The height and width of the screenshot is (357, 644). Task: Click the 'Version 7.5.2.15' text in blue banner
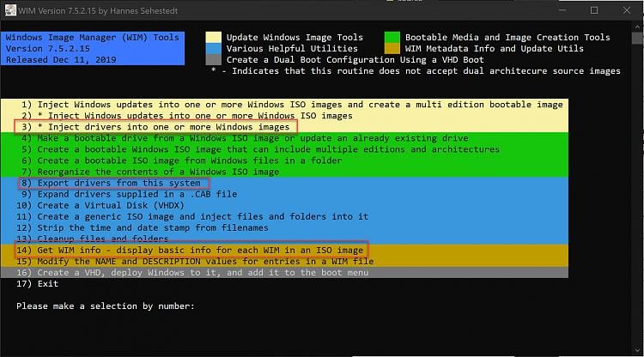[x=47, y=48]
